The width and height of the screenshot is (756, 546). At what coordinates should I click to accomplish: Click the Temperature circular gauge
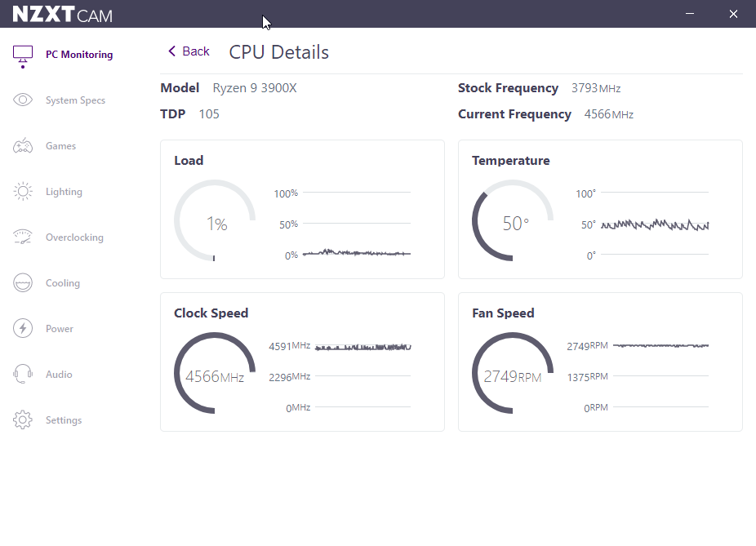(x=514, y=222)
